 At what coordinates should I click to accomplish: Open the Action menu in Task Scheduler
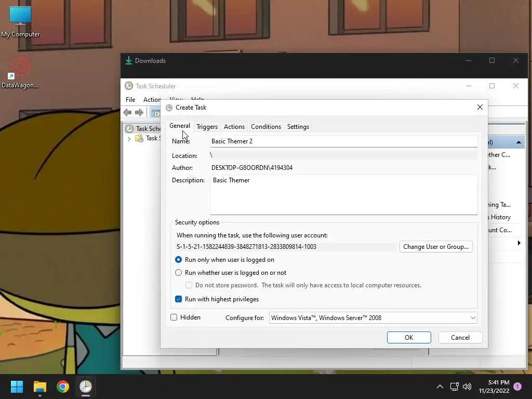tap(152, 99)
